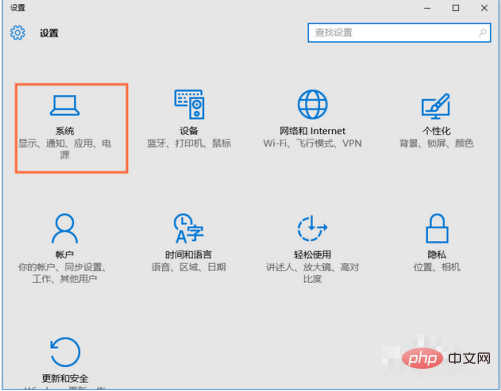Click the magnifier icon in search box
The image size is (501, 391).
coord(482,33)
